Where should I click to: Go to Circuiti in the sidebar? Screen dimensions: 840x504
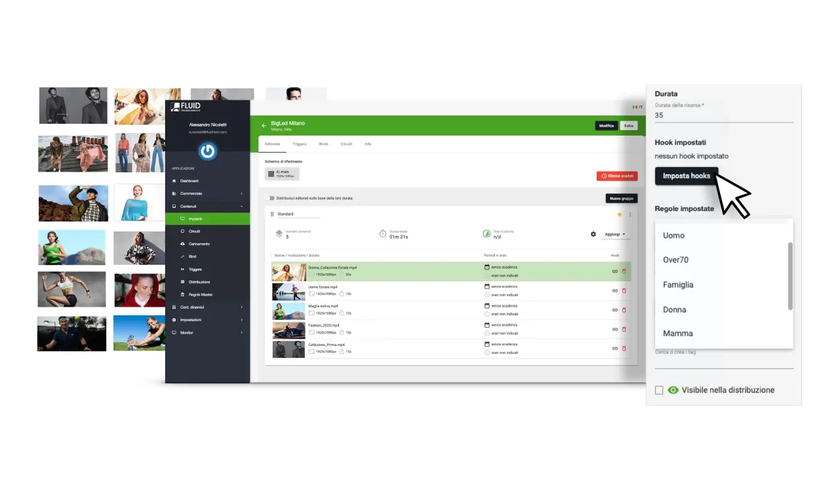tap(207, 231)
